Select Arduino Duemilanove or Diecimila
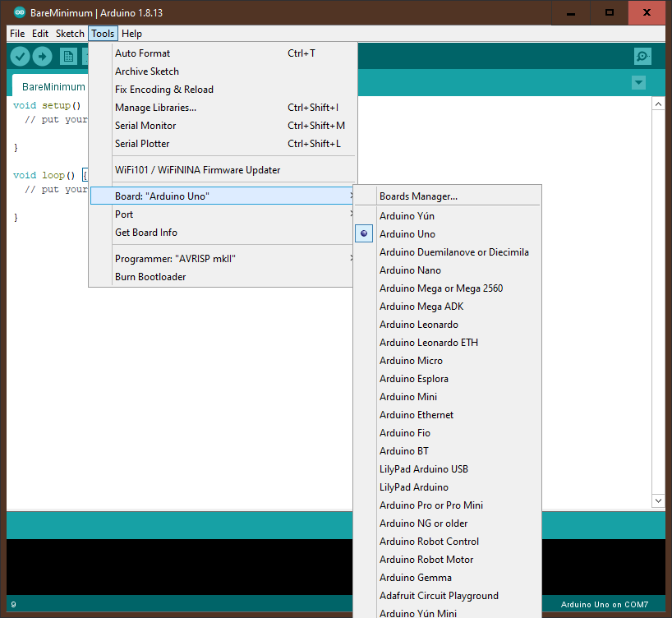Screen dimensions: 672x618 pos(448,252)
